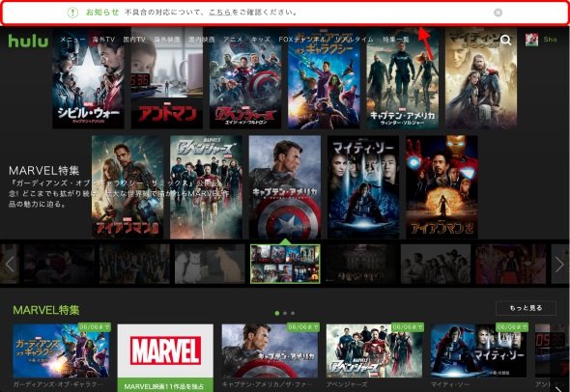Open the アイアンマン3 poster
Viewport: 570px width, 392px height.
[128, 187]
